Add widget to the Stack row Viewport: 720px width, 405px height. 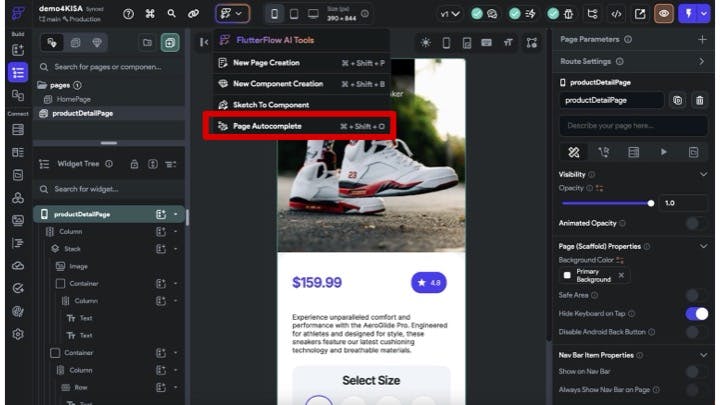tap(161, 249)
